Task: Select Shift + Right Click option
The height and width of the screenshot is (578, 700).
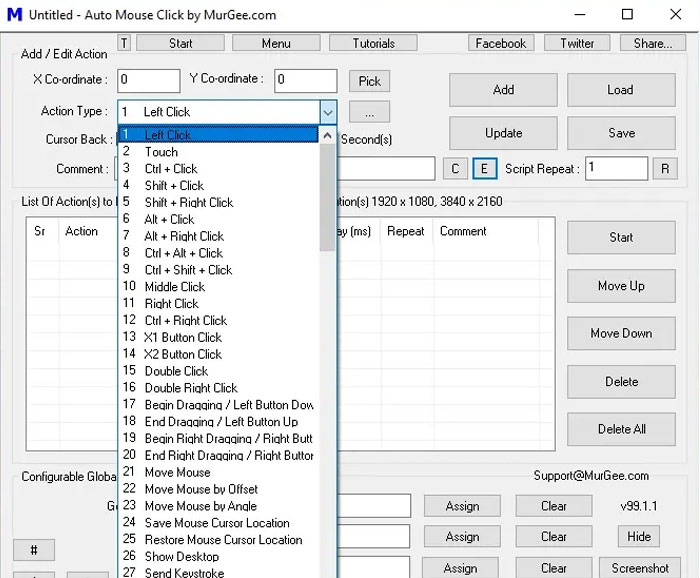Action: [x=218, y=203]
